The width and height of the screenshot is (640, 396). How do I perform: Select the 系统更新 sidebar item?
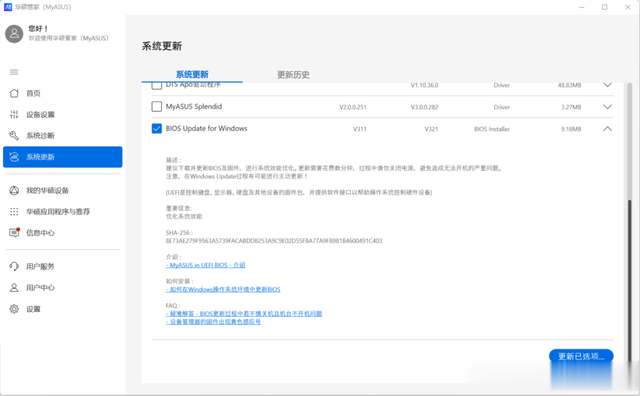tap(62, 157)
